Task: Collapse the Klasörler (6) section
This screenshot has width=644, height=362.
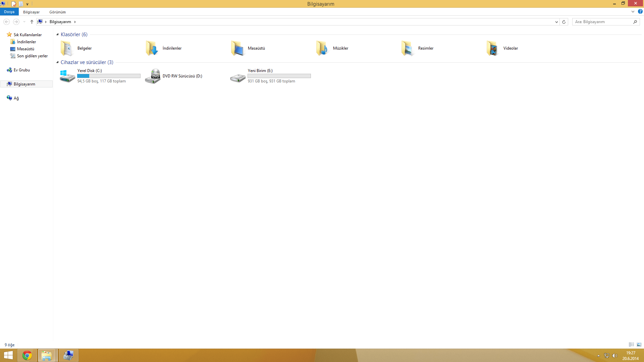Action: click(57, 34)
